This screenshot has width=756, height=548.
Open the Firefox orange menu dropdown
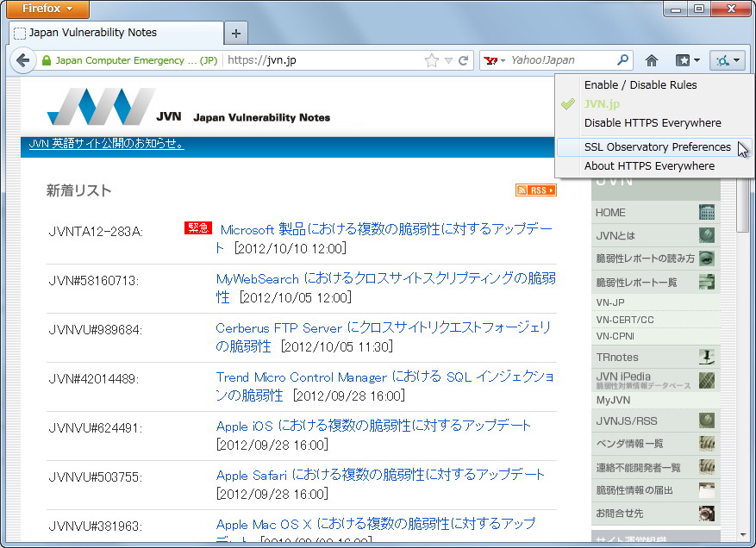(x=47, y=9)
